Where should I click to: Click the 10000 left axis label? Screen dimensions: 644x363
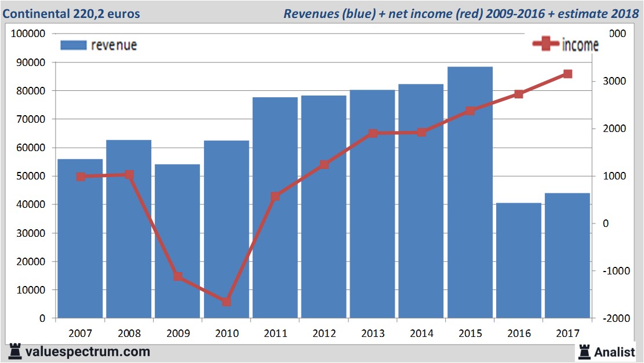point(31,289)
